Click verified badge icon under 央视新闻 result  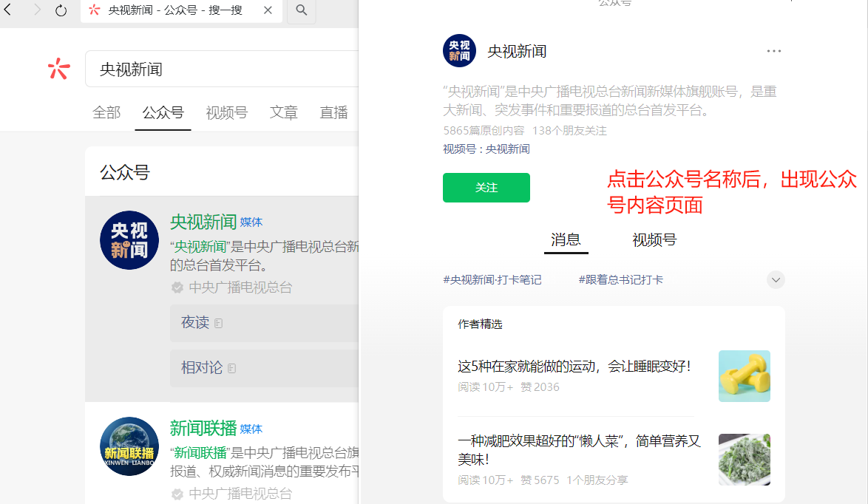[x=177, y=287]
